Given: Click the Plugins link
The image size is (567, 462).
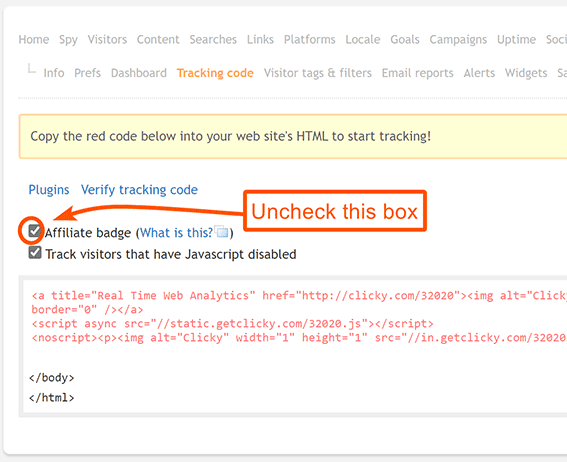Looking at the screenshot, I should tap(49, 190).
